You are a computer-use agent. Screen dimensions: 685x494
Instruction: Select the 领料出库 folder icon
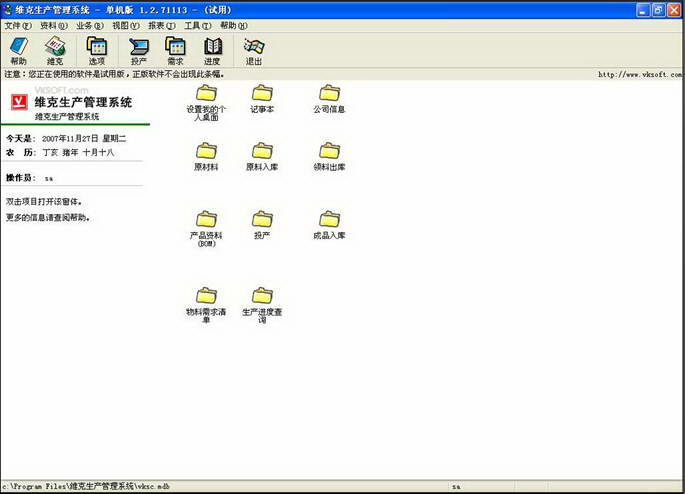[329, 157]
